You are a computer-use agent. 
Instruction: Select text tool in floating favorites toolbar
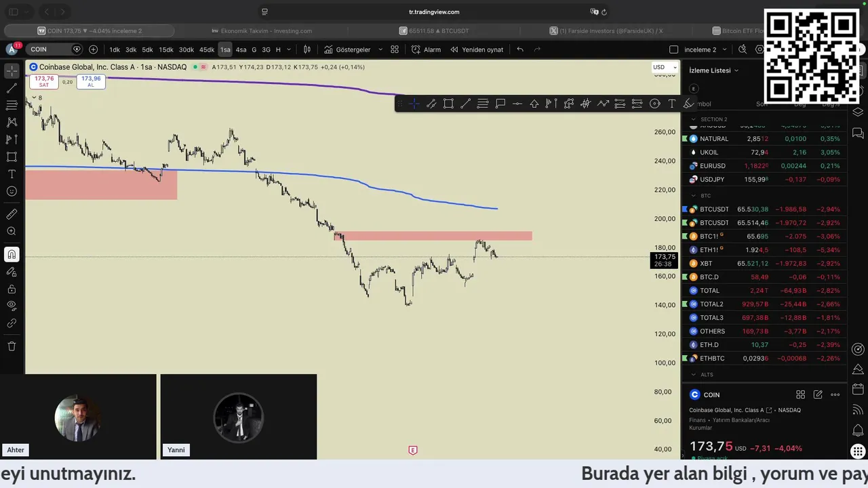pos(672,104)
